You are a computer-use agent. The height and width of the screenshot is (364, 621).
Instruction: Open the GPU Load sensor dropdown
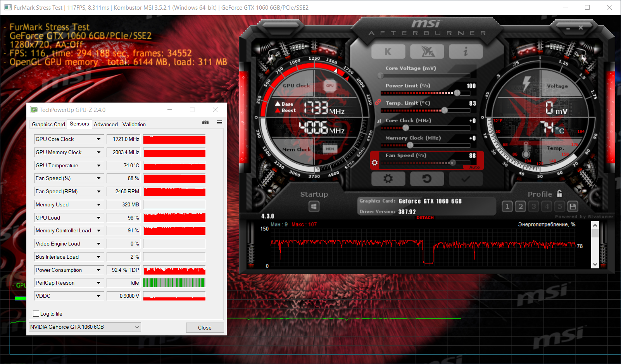coord(98,218)
